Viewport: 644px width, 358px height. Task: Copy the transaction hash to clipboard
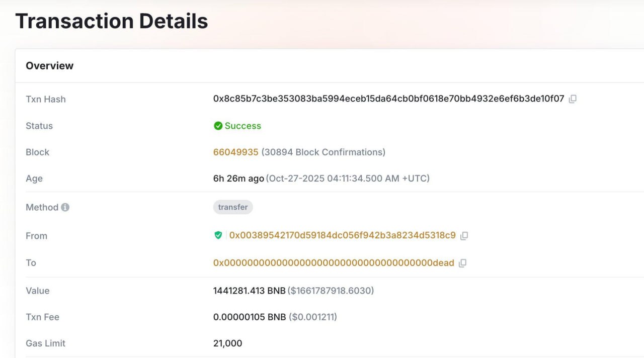point(573,99)
